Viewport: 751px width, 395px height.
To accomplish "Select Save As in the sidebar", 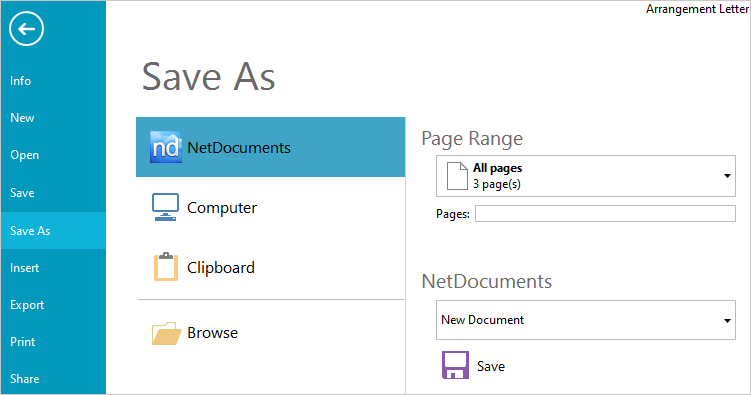I will pos(53,230).
